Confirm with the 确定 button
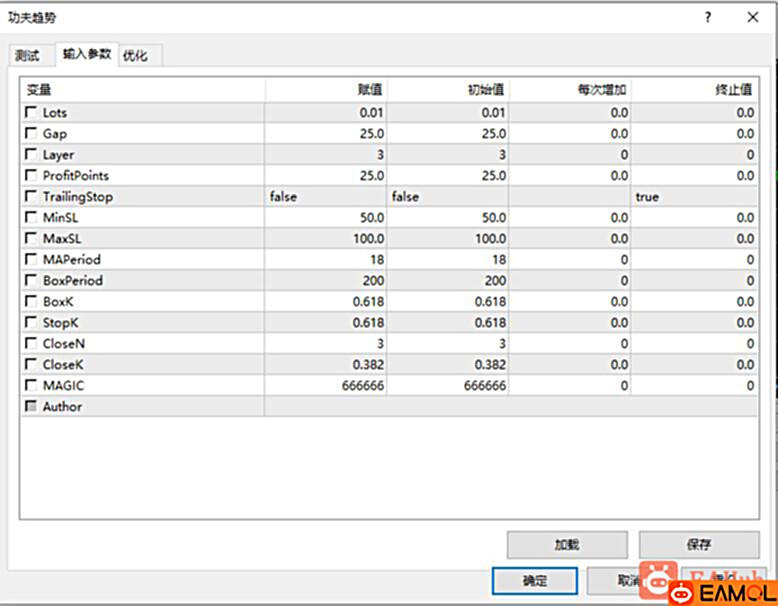This screenshot has height=606, width=778. tap(534, 581)
